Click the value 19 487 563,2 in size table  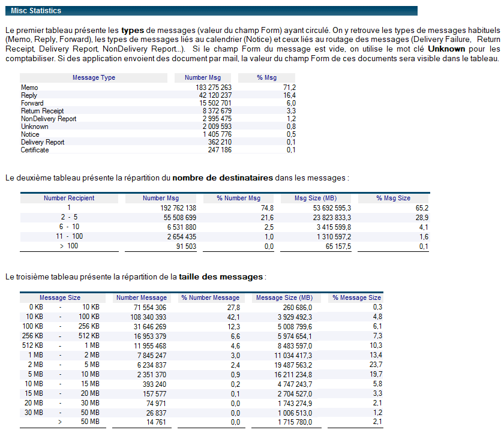point(293,365)
